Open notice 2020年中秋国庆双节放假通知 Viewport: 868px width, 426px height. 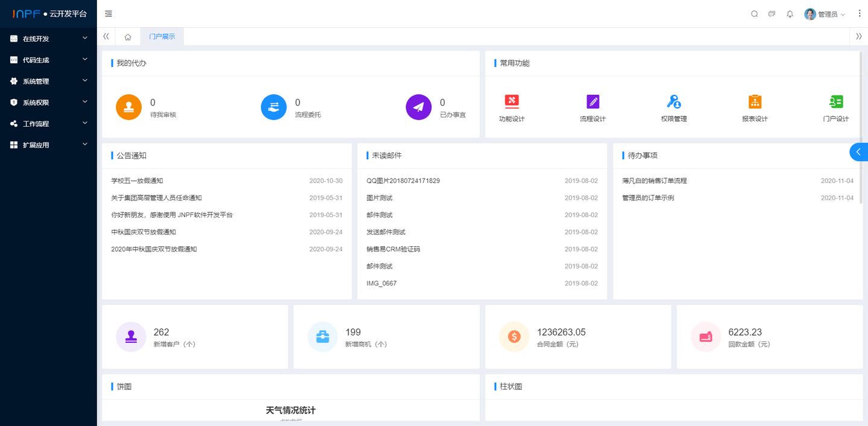click(x=154, y=249)
